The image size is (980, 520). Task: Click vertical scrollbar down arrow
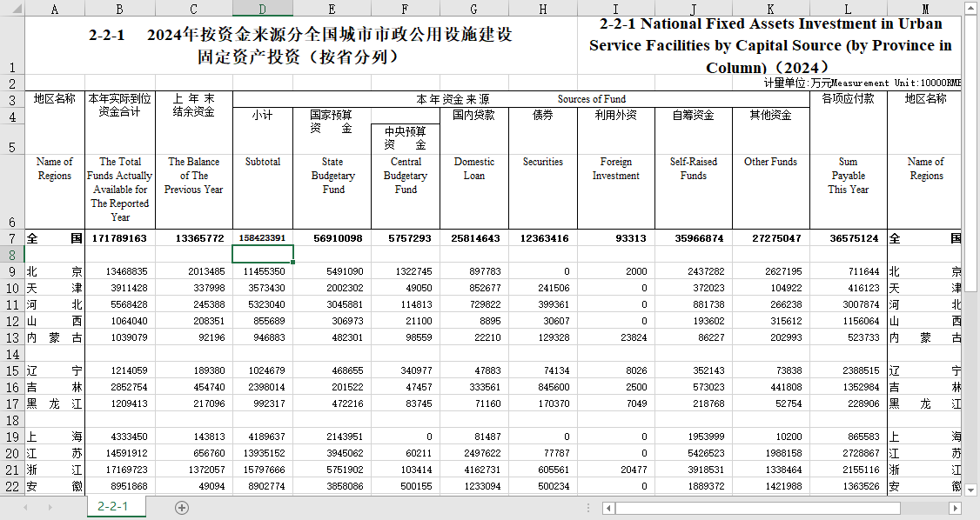(970, 490)
